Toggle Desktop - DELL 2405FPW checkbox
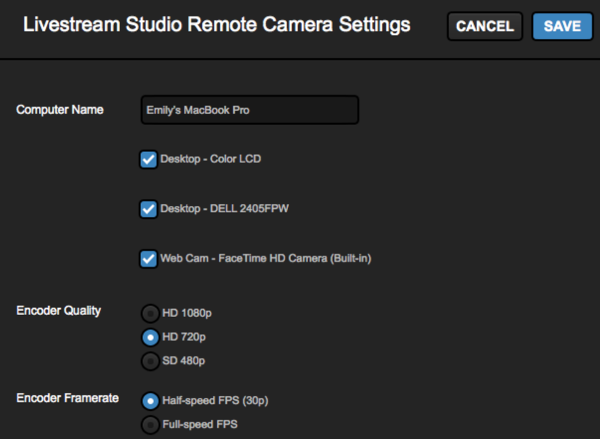 point(148,209)
